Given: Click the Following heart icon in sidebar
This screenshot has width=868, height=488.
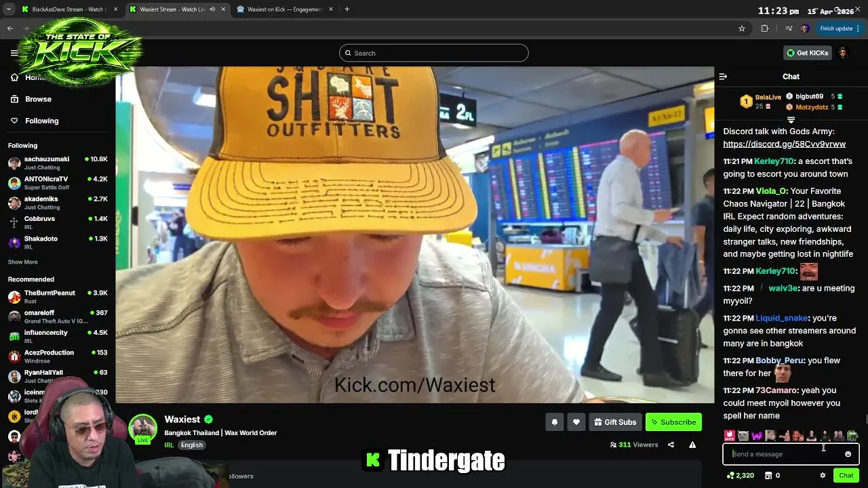Looking at the screenshot, I should tap(14, 121).
